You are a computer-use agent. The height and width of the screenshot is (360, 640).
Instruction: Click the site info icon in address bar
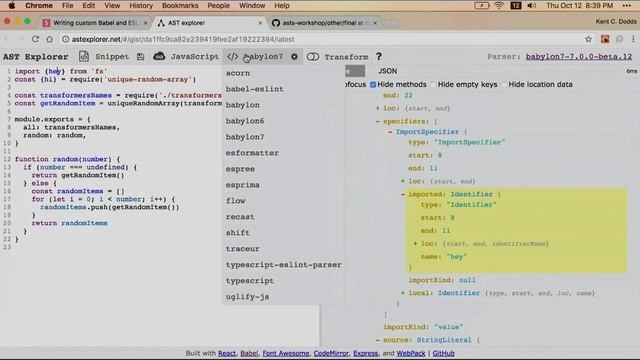65,39
